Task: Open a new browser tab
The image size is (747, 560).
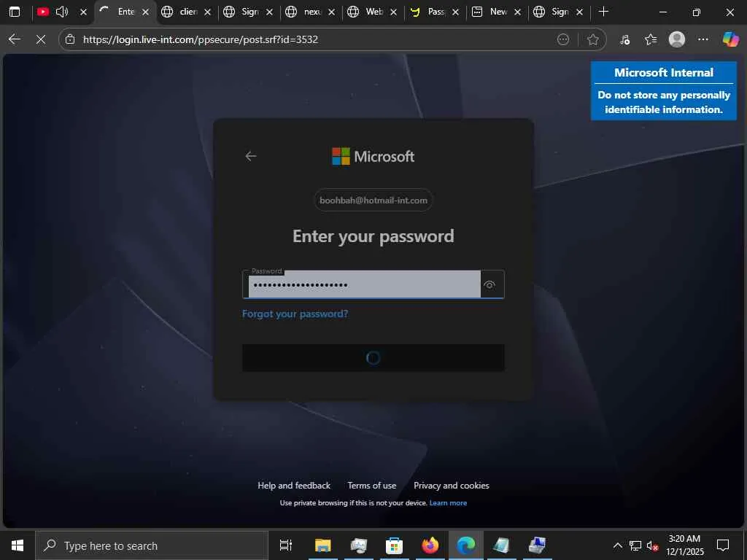Action: (x=603, y=12)
